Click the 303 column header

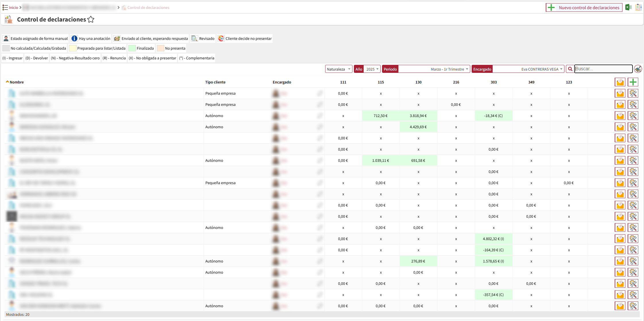tap(493, 82)
